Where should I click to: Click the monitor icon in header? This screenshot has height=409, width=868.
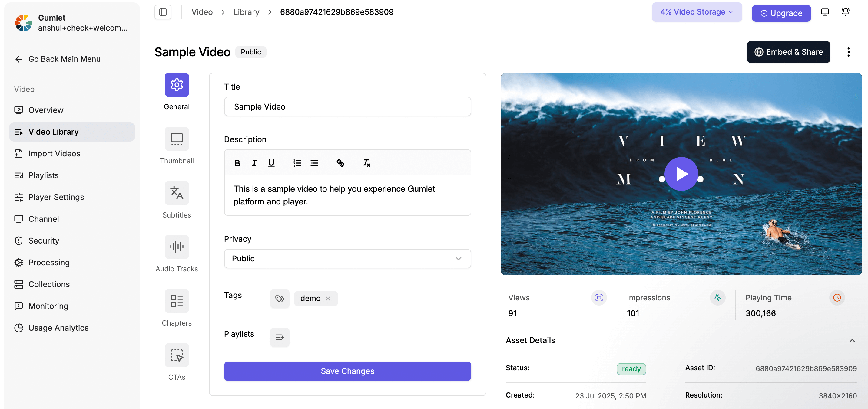825,12
